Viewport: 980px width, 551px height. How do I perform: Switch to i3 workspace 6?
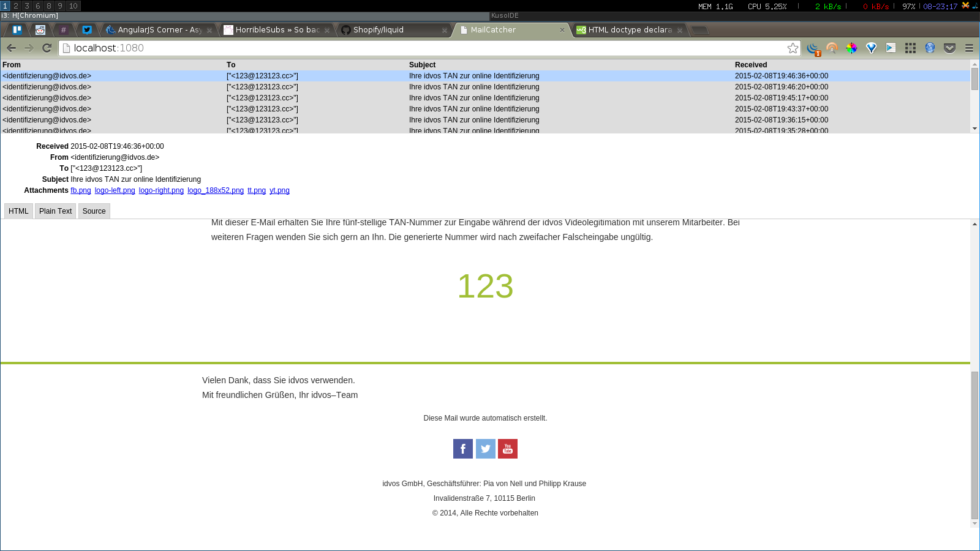tap(38, 6)
